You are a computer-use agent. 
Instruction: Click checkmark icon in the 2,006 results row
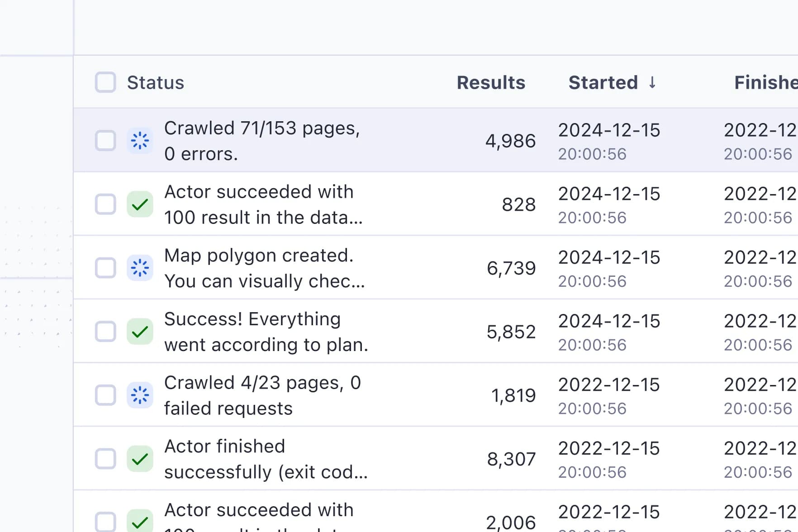tap(140, 522)
